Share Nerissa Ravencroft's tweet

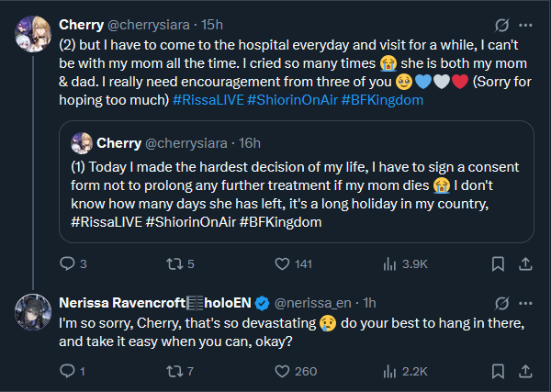pos(524,371)
